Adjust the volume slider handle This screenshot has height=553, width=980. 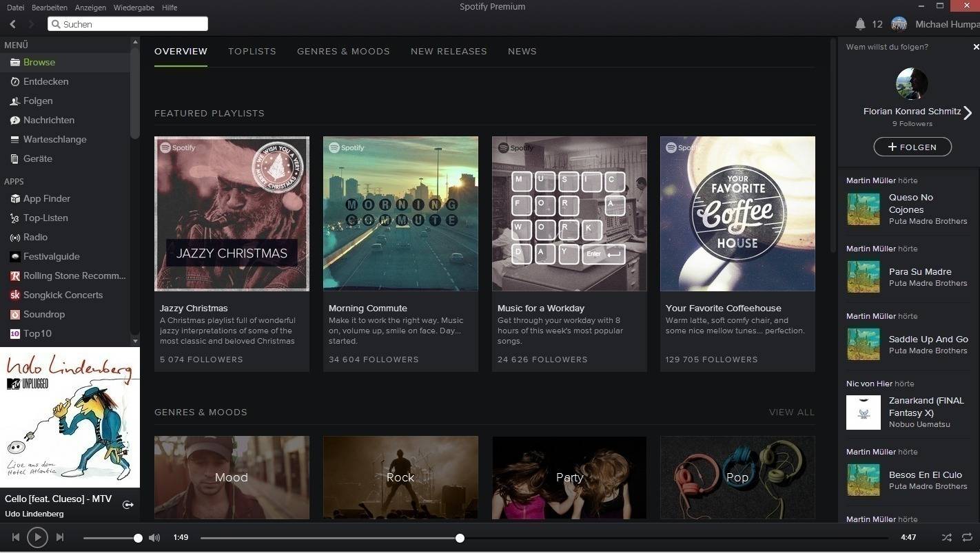tap(138, 538)
